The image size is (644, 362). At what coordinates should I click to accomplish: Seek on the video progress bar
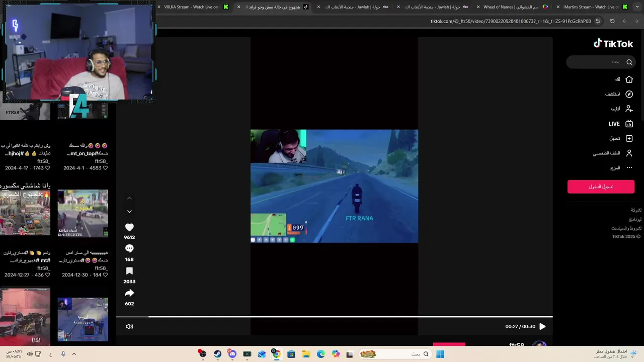click(334, 317)
